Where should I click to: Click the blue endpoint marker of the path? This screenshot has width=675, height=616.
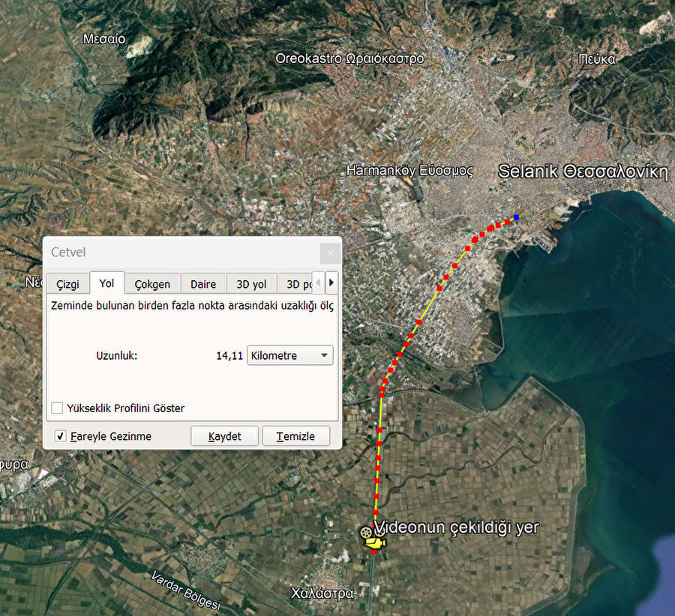pos(516,218)
